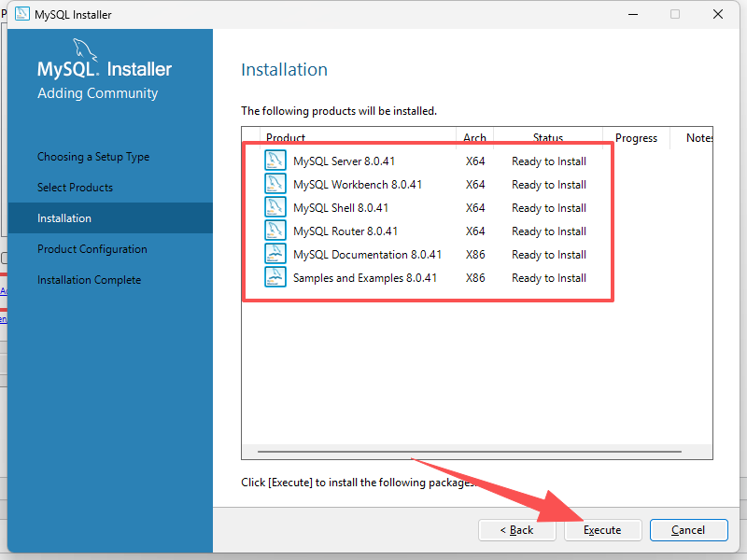Open the Choosing a Setup Type step
747x560 pixels.
[x=93, y=157]
